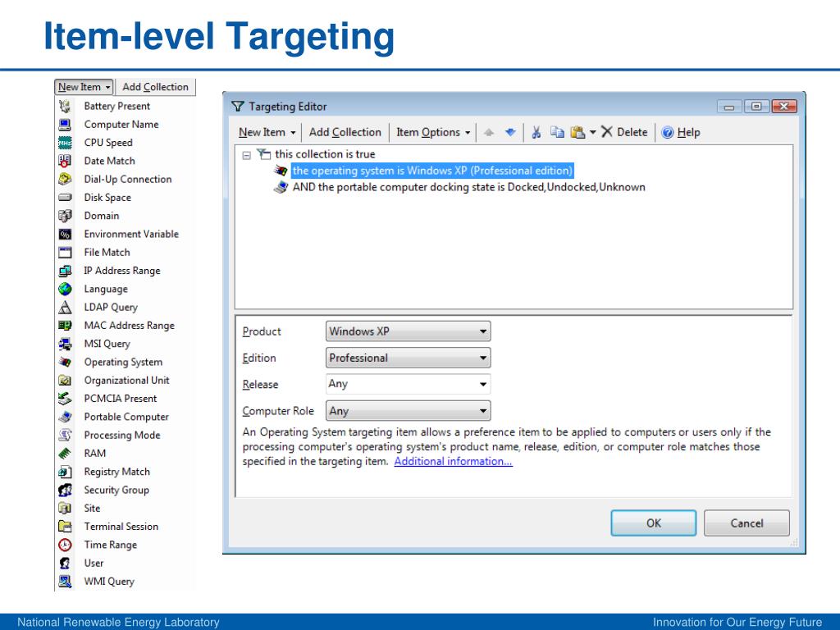This screenshot has width=840, height=630.
Task: Click the Computer Name monitor icon
Action: click(x=65, y=125)
